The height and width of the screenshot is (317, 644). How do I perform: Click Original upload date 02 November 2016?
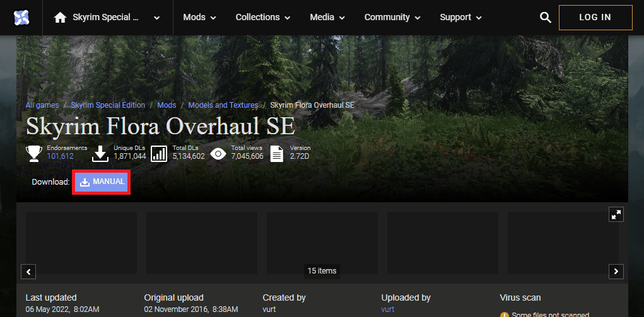[x=191, y=309]
